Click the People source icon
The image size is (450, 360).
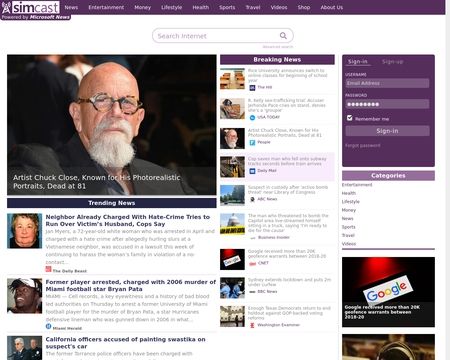pyautogui.click(x=252, y=142)
